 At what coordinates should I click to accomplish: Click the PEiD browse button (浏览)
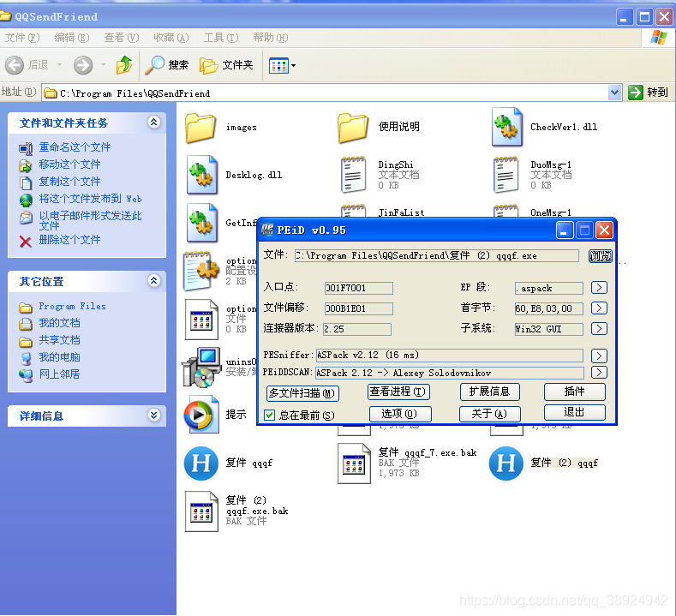coord(600,256)
